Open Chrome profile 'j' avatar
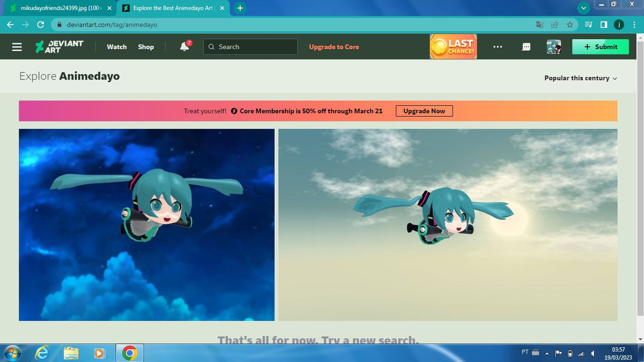This screenshot has height=362, width=644. 619,24
